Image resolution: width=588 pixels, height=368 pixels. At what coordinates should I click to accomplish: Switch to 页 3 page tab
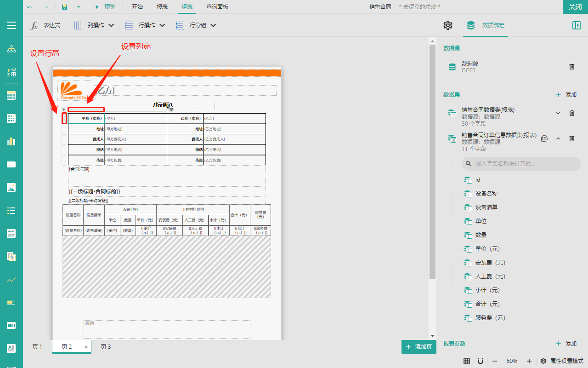[x=106, y=347]
